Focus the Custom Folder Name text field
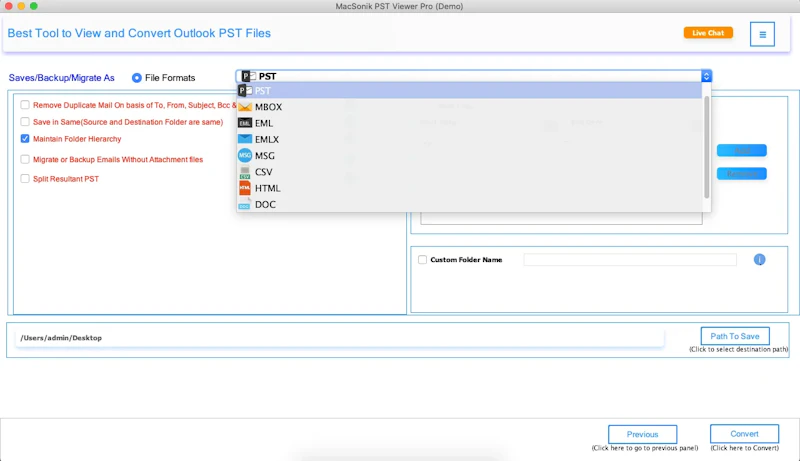800x461 pixels. tap(630, 260)
